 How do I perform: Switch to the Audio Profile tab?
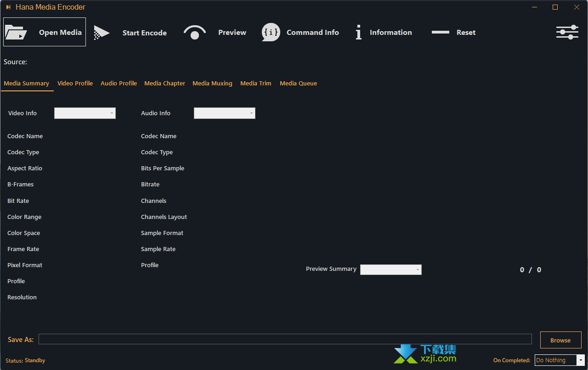click(x=119, y=84)
